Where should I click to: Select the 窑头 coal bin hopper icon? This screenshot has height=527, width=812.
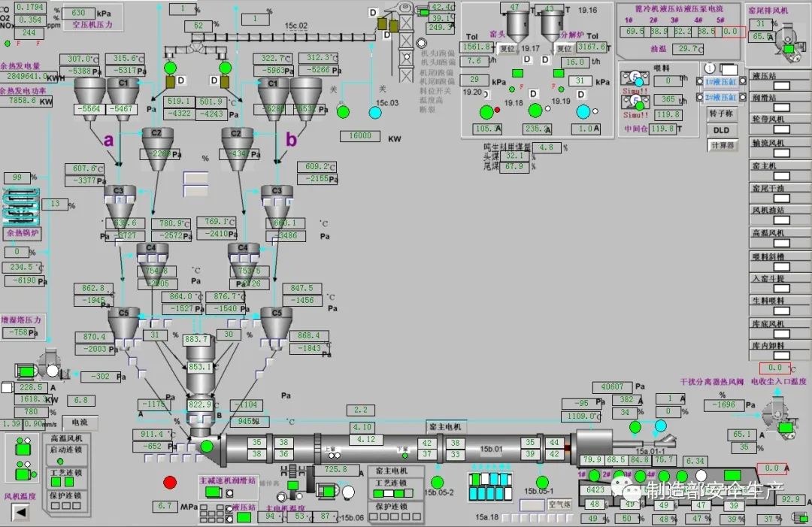[517, 26]
